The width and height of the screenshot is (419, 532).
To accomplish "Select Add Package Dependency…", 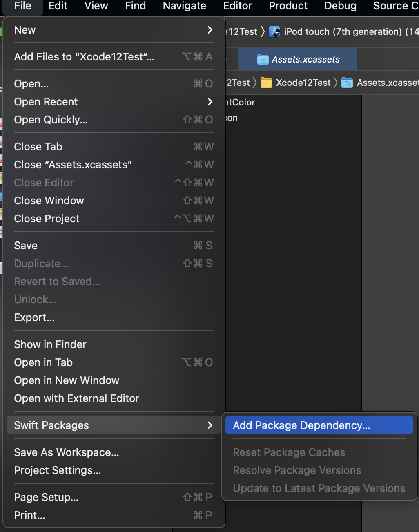I will point(319,425).
